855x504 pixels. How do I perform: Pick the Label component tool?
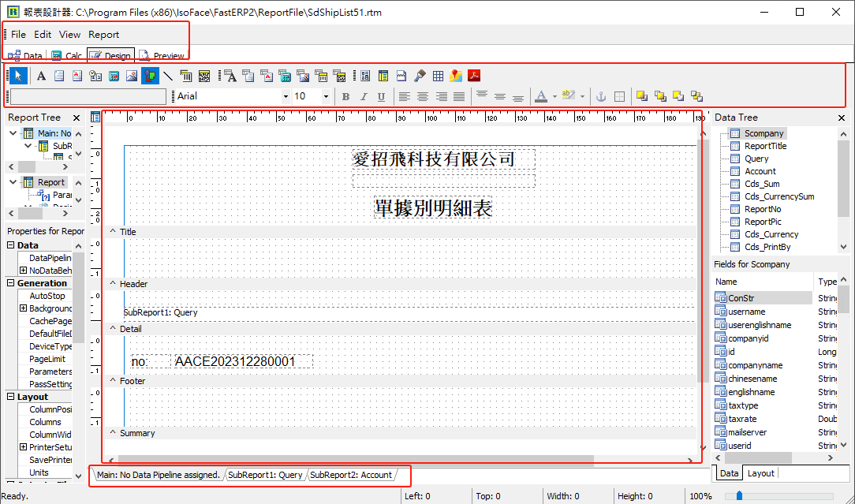pos(41,76)
